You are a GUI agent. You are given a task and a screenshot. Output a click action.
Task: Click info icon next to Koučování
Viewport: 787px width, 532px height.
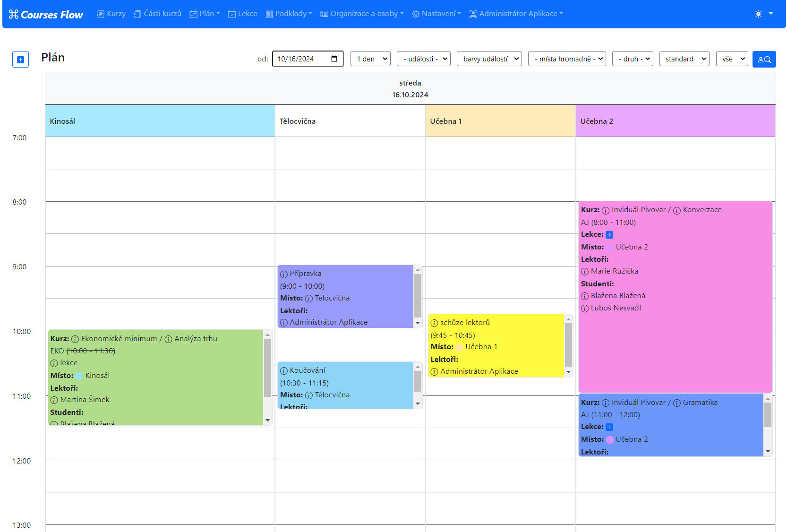[283, 371]
